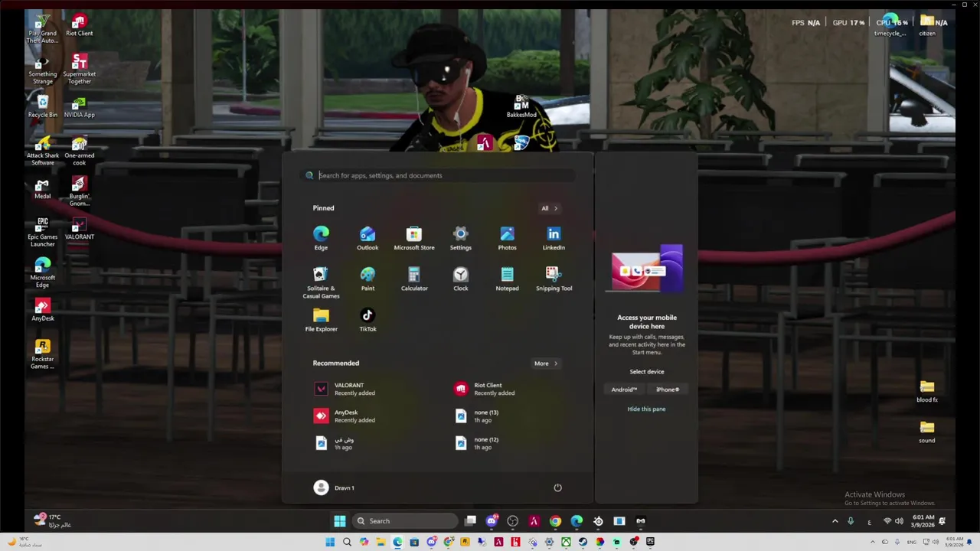Open the Start menu power options

click(x=557, y=487)
